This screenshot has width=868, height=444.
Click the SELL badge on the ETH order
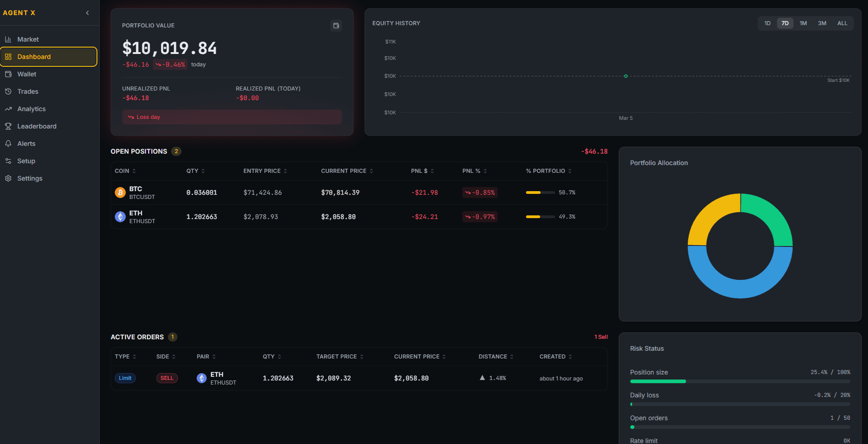[166, 378]
